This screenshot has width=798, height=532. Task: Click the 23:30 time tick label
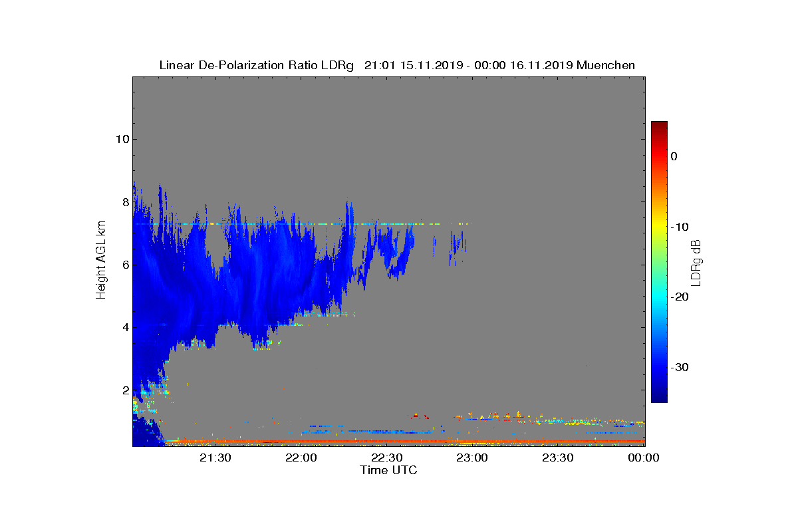coord(559,458)
